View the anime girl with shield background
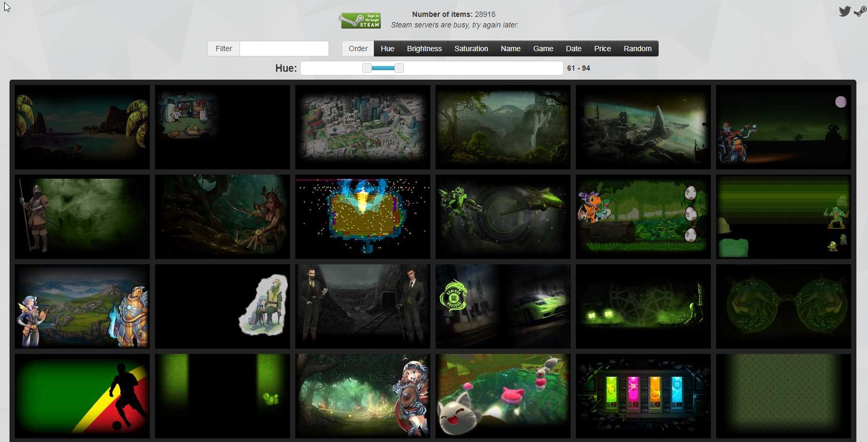 (363, 396)
